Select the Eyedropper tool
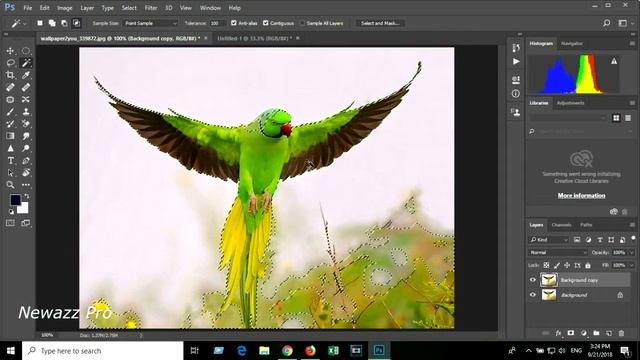 (26, 75)
